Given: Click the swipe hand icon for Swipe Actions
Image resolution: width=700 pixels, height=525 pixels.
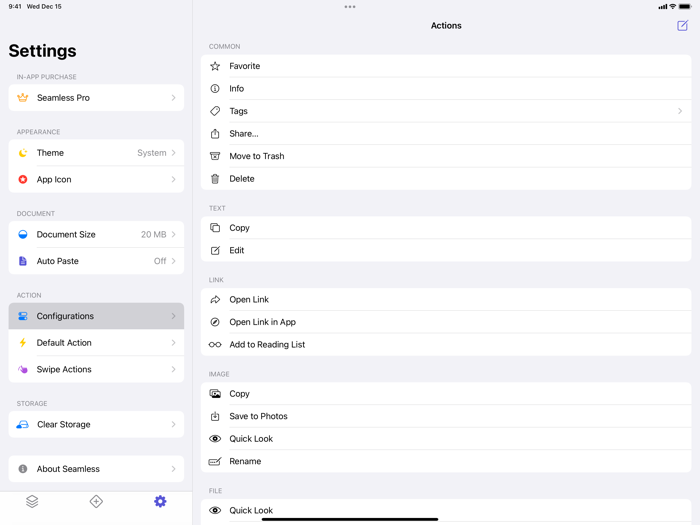Looking at the screenshot, I should click(x=23, y=369).
